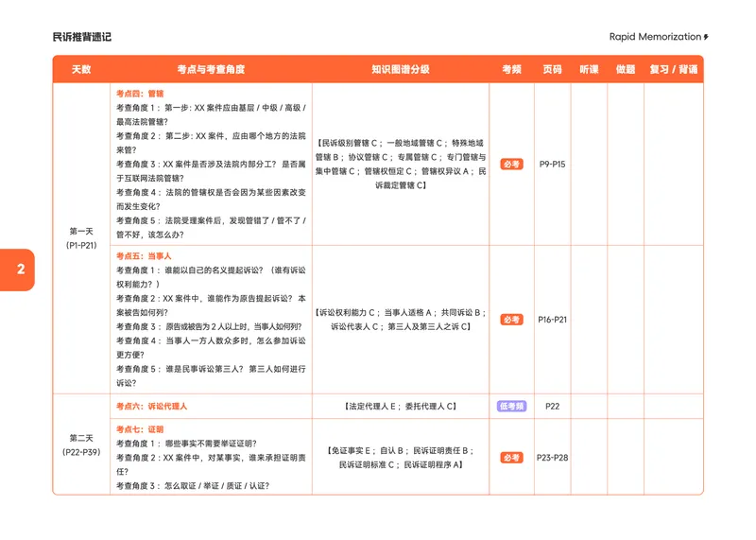Click the empty 做题 cell in the 当事人 row
Screen dimensions: 756x540
[x=626, y=320]
